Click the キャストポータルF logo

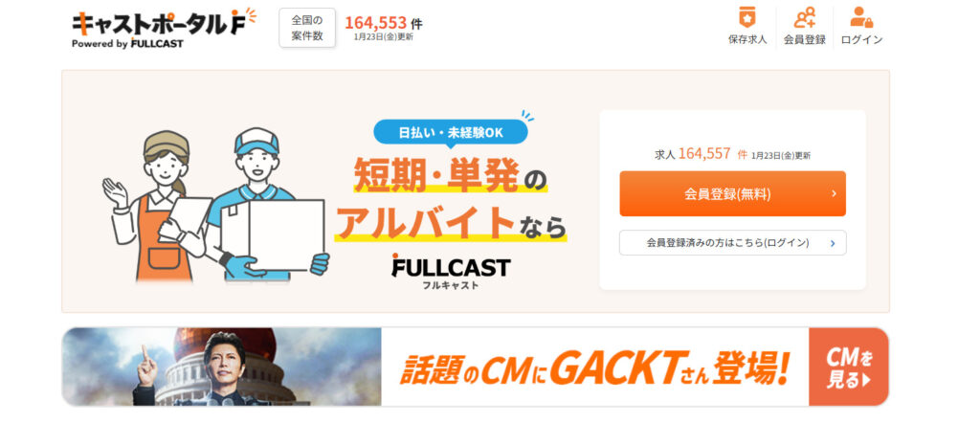click(x=165, y=23)
